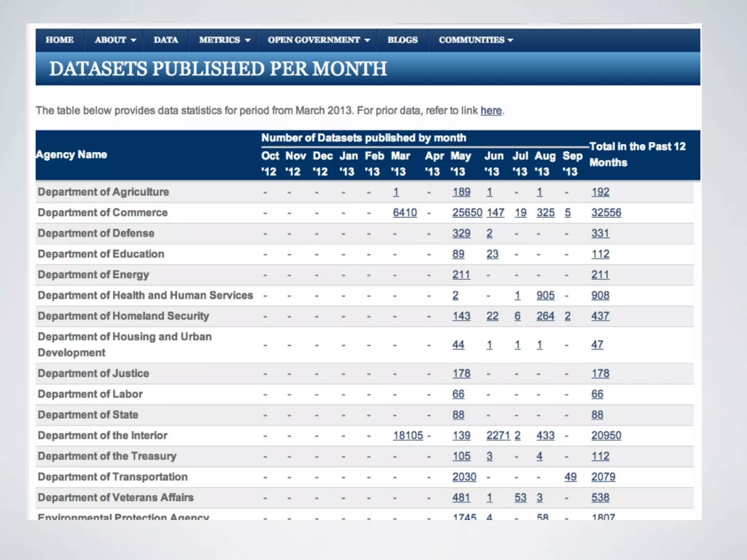Click the 'here' prior data link
This screenshot has height=560, width=747.
(491, 110)
